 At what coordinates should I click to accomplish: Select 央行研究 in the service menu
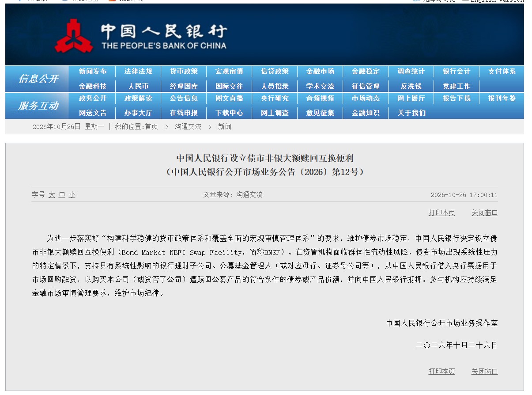[275, 98]
